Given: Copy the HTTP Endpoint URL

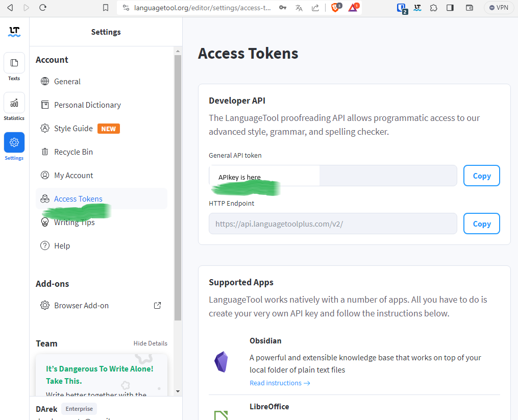Looking at the screenshot, I should [481, 224].
